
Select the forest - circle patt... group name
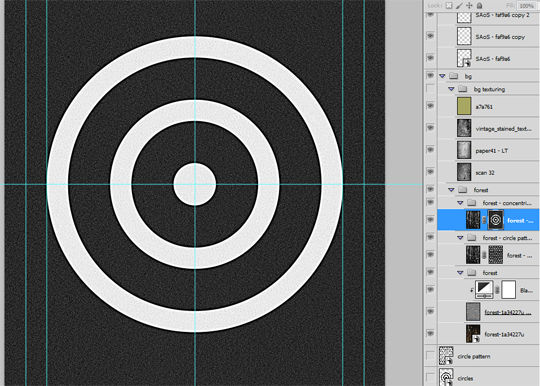tap(507, 238)
